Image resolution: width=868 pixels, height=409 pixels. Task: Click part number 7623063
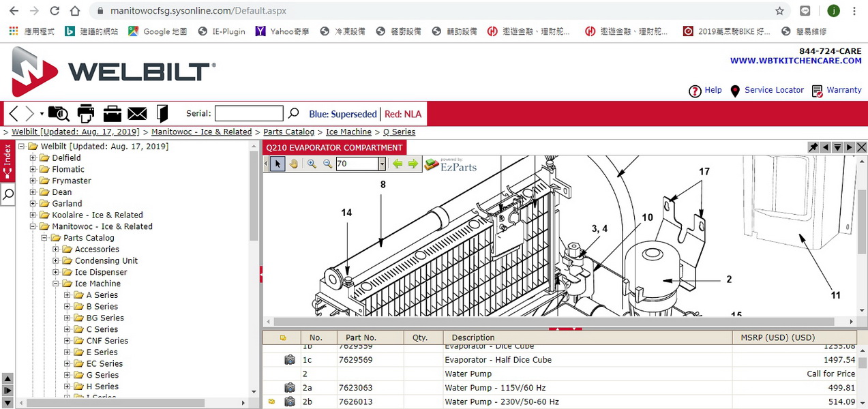tap(356, 388)
